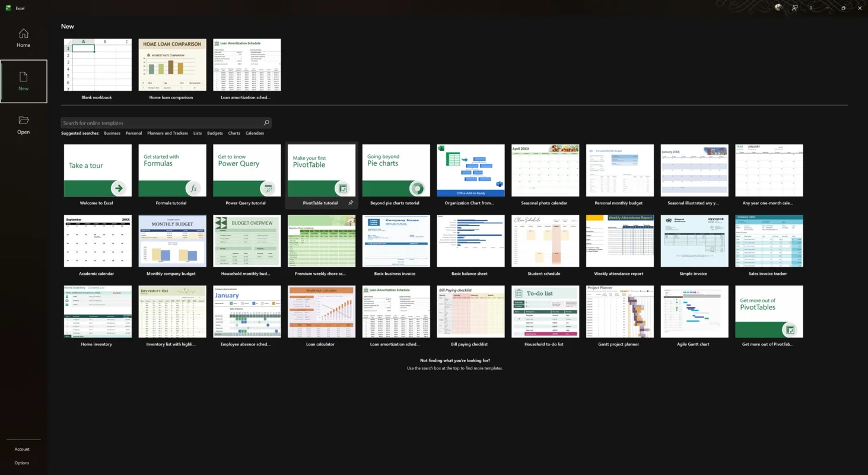Image resolution: width=868 pixels, height=475 pixels.
Task: Open Loan calculator template
Action: 322,317
